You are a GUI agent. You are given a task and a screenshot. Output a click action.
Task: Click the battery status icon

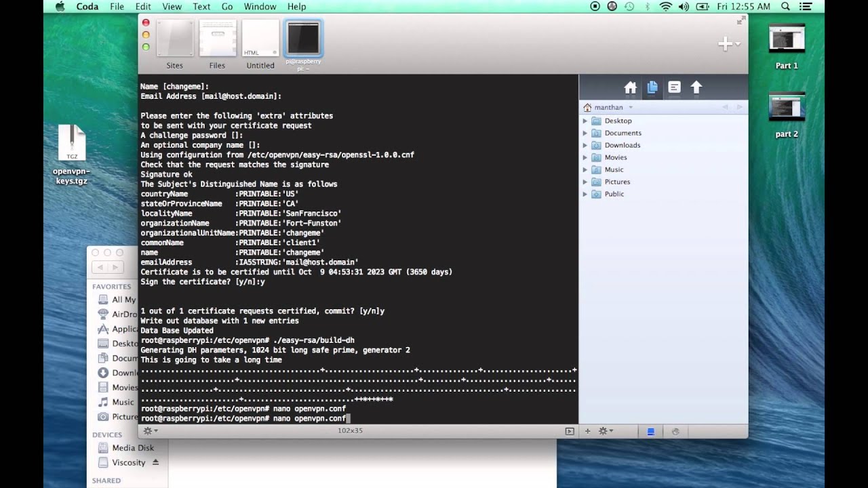coord(703,7)
